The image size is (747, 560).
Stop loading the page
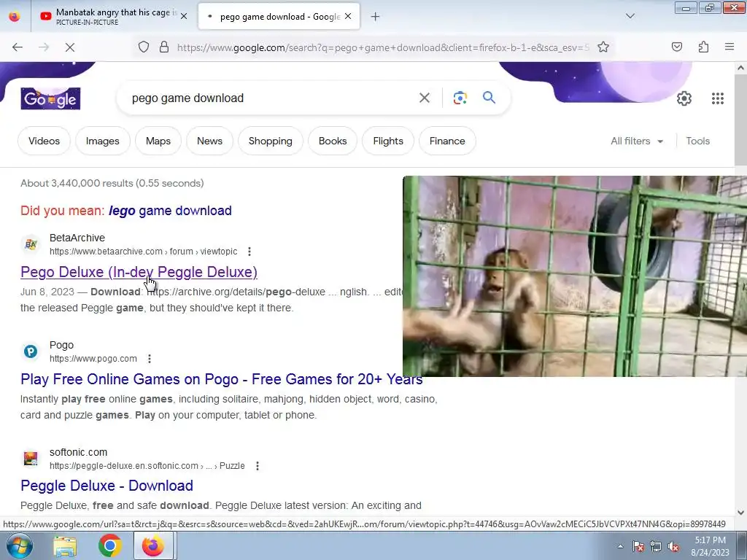coord(69,47)
